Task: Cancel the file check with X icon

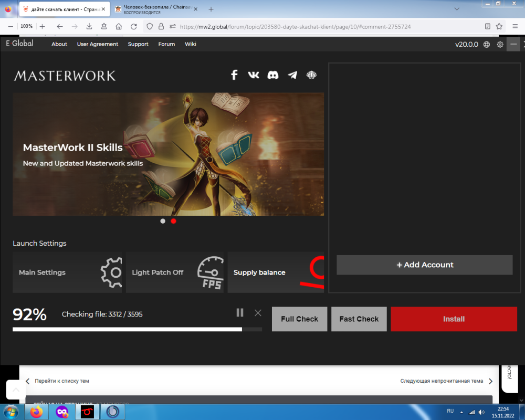Action: pyautogui.click(x=258, y=313)
